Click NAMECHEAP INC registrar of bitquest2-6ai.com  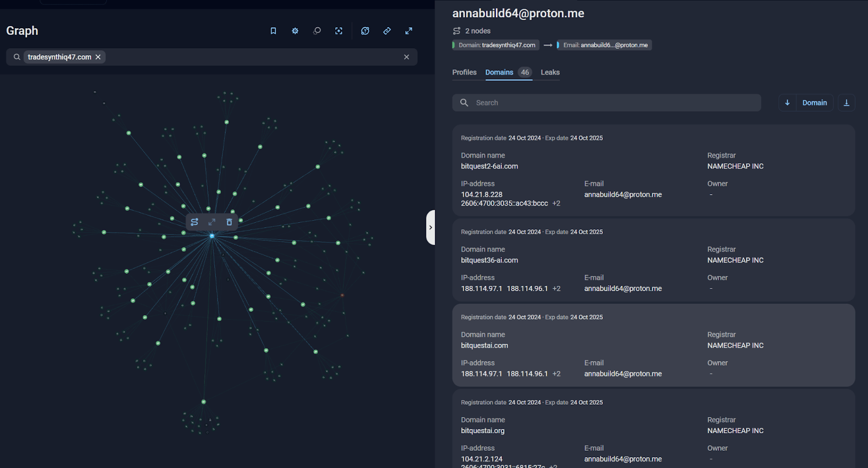click(735, 166)
